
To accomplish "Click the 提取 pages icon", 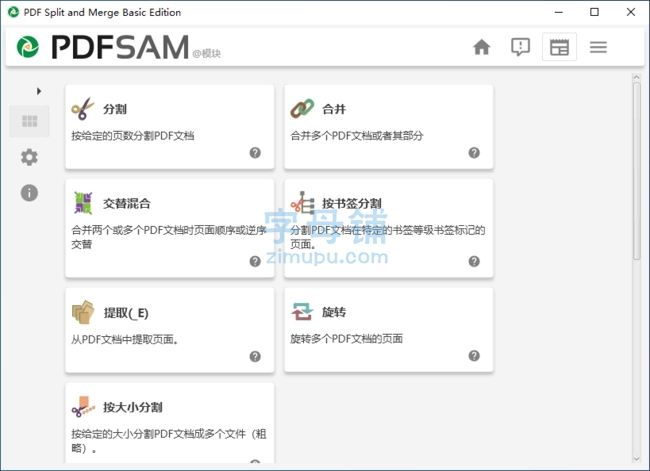I will pos(83,312).
